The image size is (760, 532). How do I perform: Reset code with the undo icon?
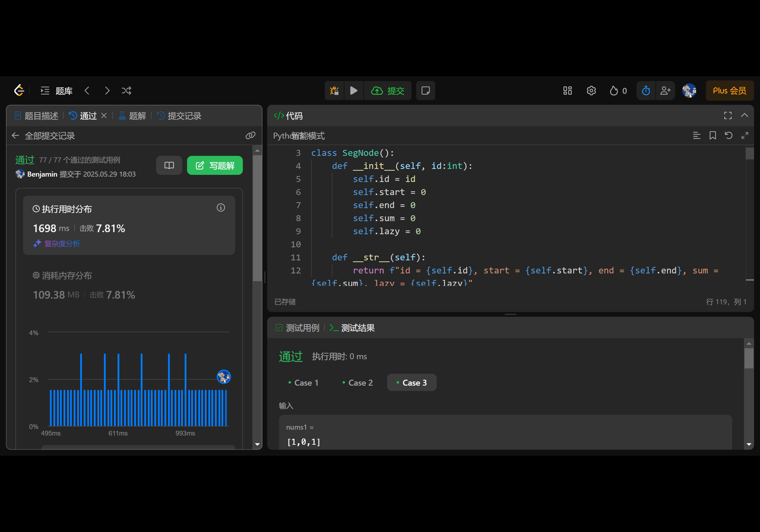tap(728, 135)
